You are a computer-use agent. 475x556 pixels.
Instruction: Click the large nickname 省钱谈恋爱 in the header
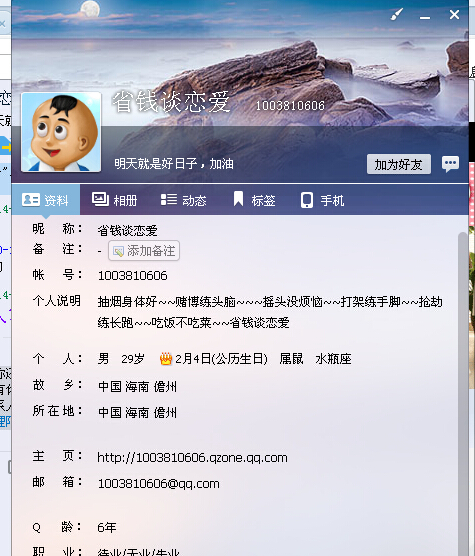(x=171, y=102)
